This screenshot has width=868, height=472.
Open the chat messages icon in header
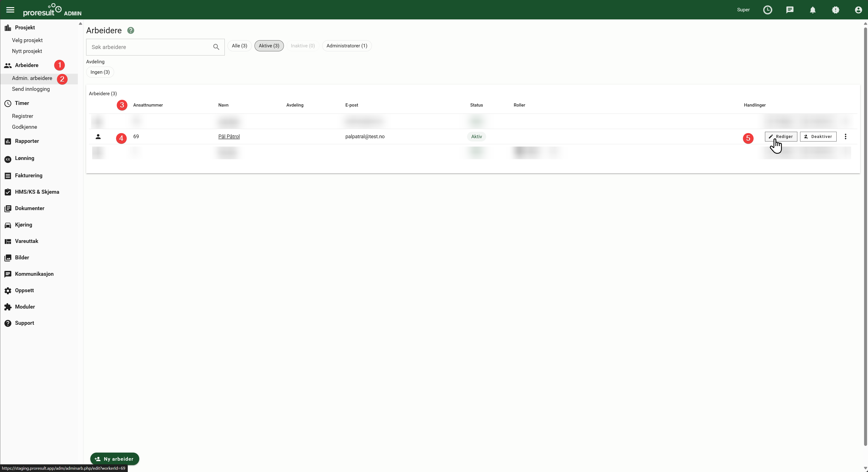(x=790, y=10)
